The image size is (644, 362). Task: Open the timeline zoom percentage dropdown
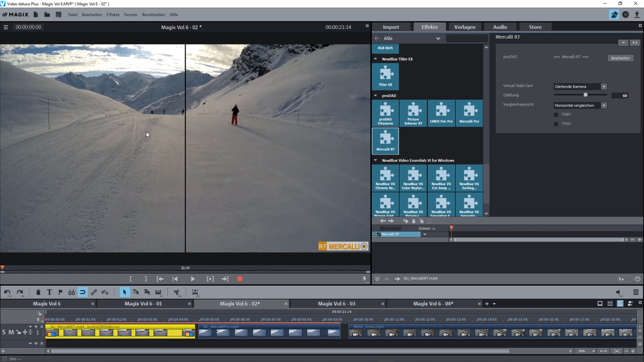[593, 351]
